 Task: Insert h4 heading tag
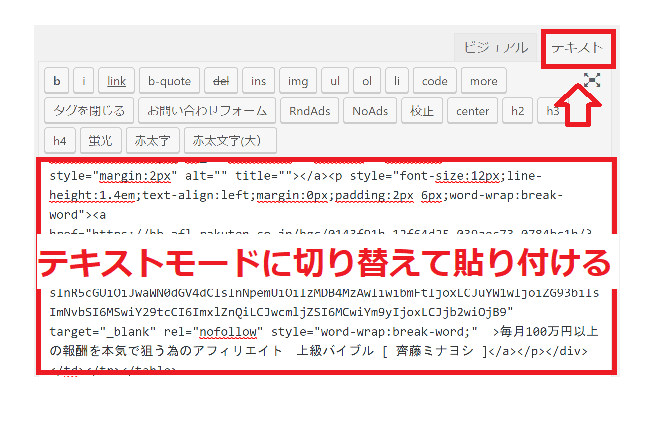click(x=60, y=141)
